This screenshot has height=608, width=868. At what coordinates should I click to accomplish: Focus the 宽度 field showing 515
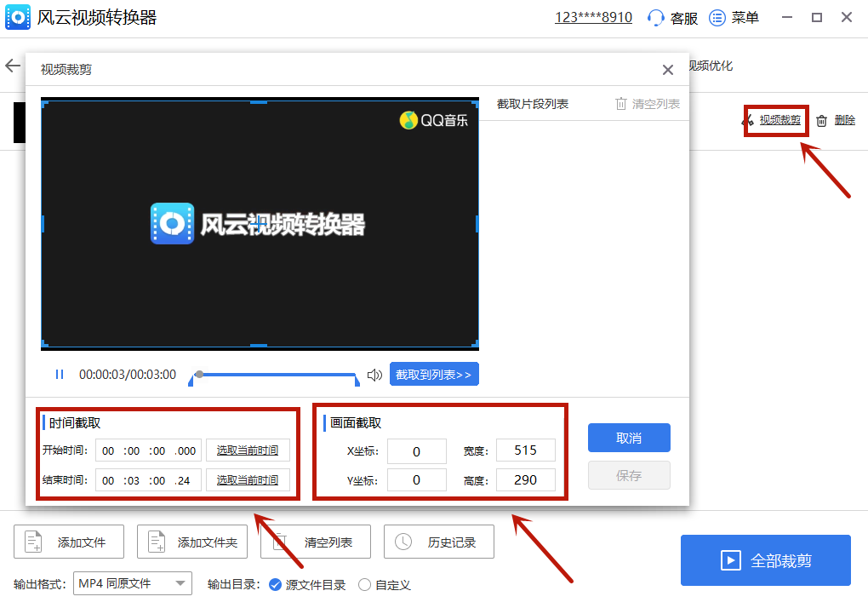click(526, 450)
